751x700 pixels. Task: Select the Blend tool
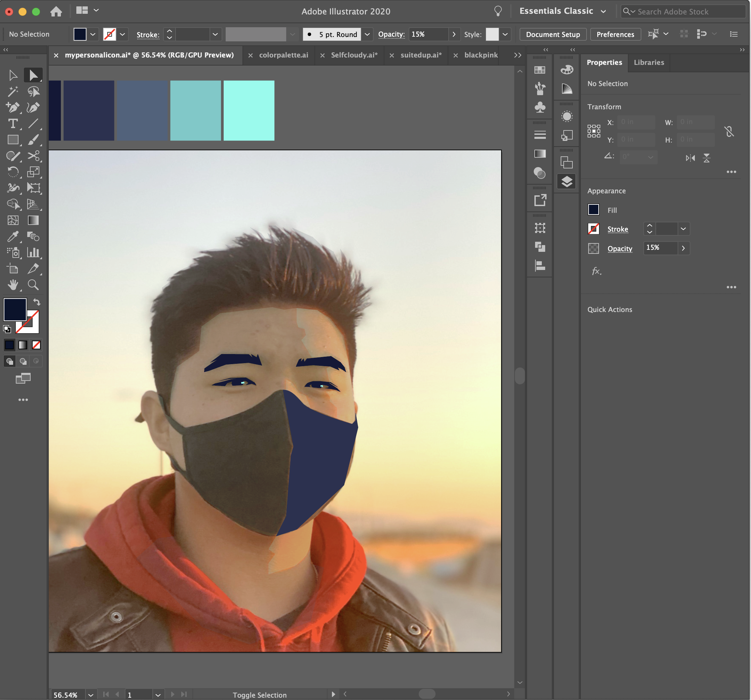[x=33, y=236]
